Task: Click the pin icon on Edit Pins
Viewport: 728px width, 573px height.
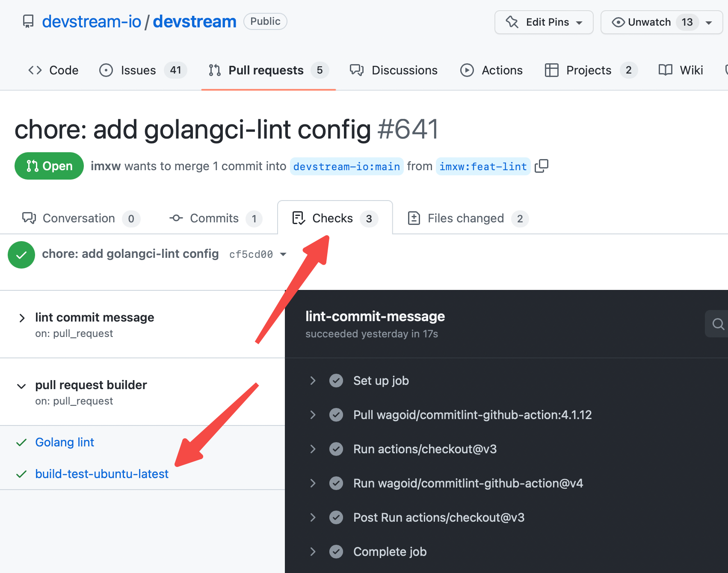Action: [511, 22]
